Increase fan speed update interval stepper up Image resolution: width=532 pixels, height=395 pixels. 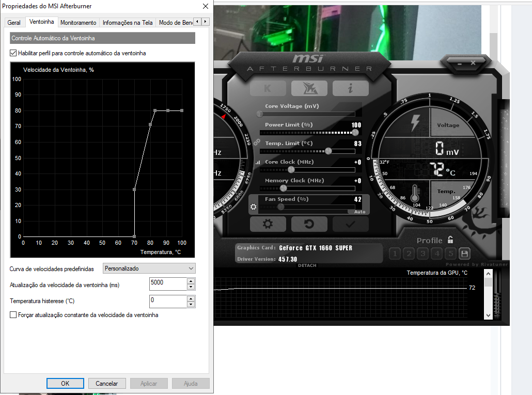pos(191,281)
